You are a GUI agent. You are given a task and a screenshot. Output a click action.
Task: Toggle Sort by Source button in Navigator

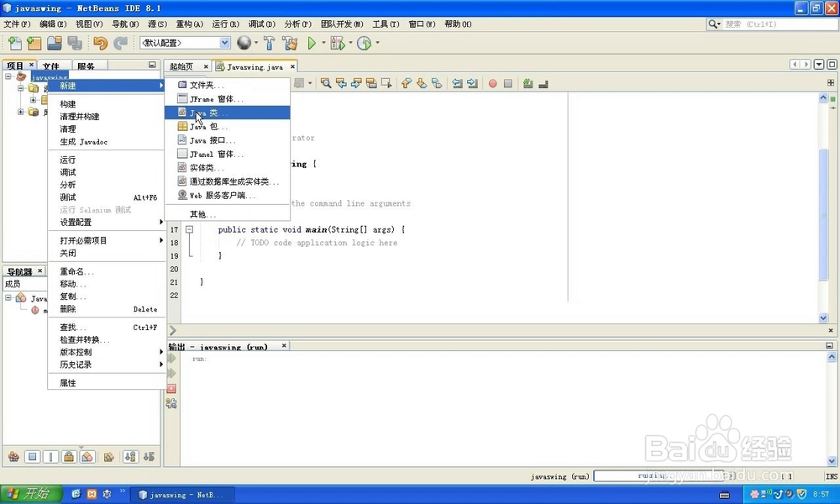[x=149, y=456]
